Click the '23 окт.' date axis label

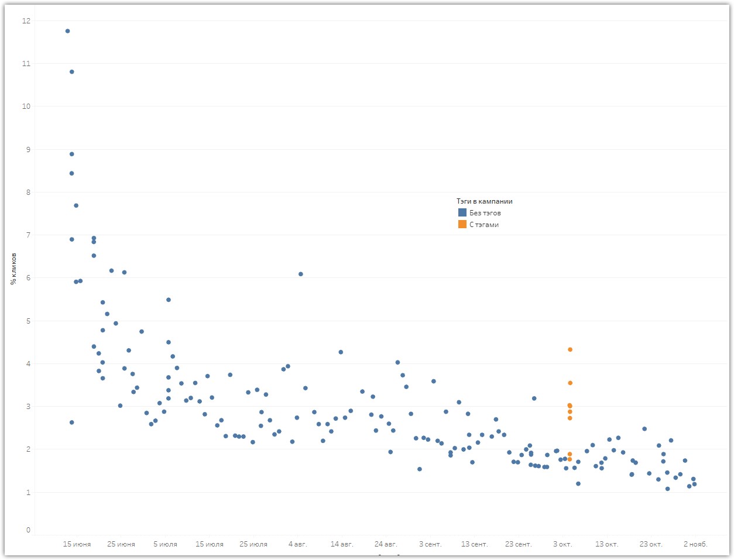(651, 544)
